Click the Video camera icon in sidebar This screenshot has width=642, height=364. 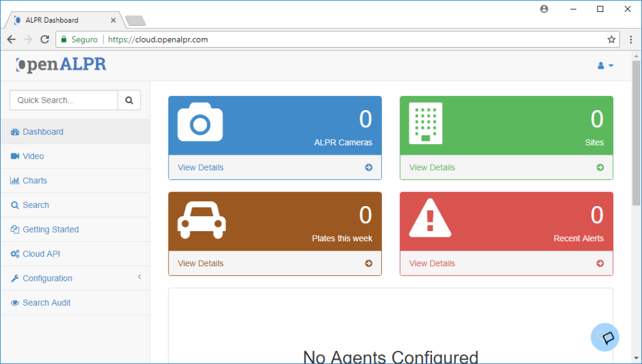pos(14,156)
